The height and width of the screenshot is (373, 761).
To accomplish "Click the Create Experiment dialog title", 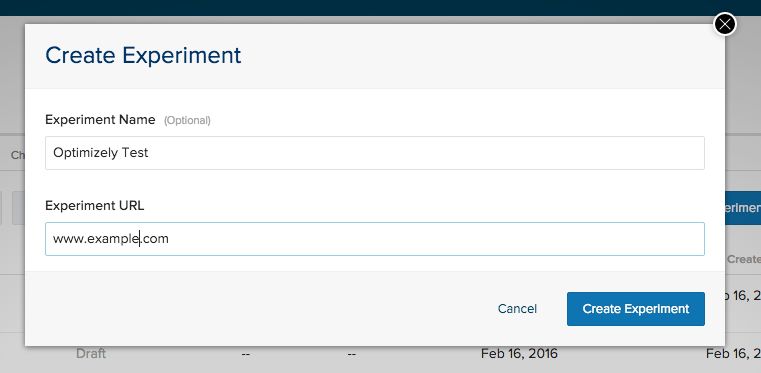I will [x=143, y=55].
